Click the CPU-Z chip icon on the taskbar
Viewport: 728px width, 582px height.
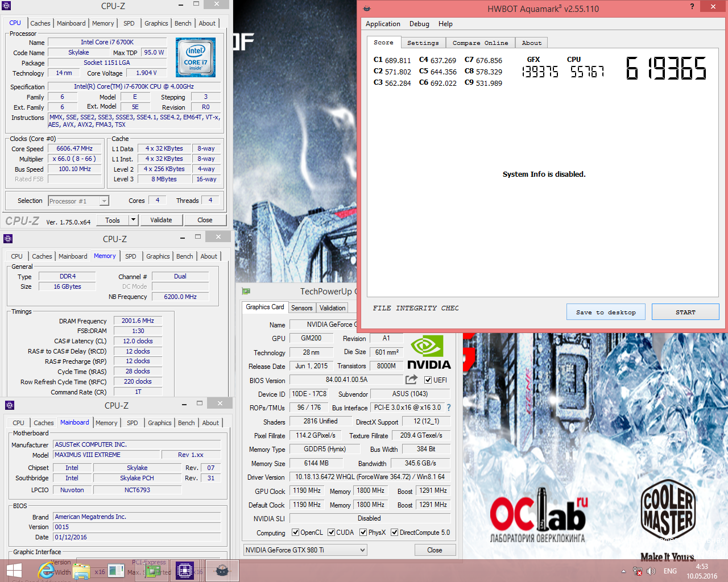click(185, 571)
